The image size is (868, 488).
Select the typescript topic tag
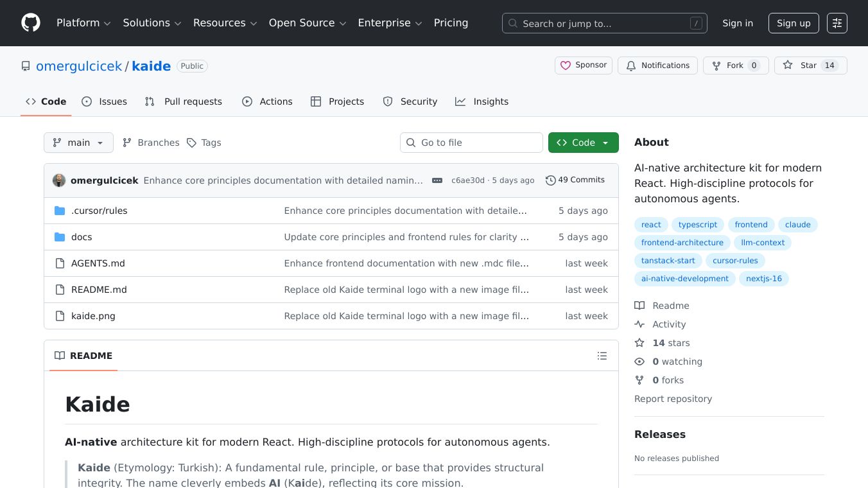tap(698, 225)
